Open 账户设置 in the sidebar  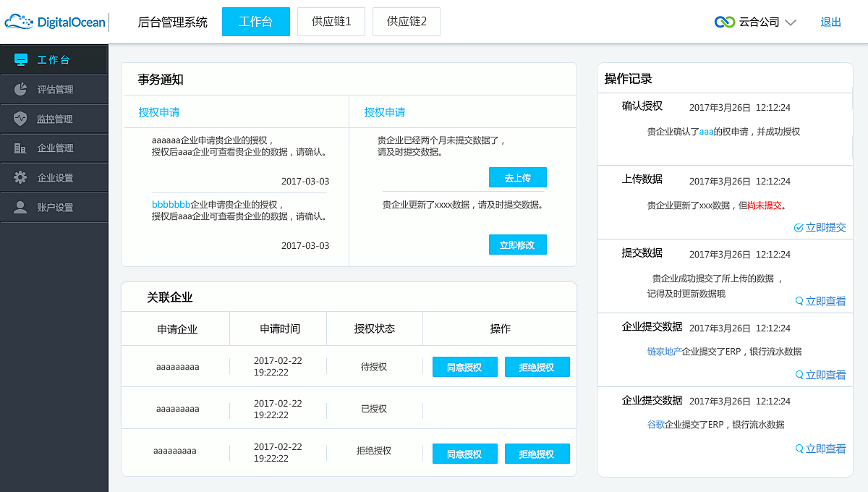(x=54, y=207)
